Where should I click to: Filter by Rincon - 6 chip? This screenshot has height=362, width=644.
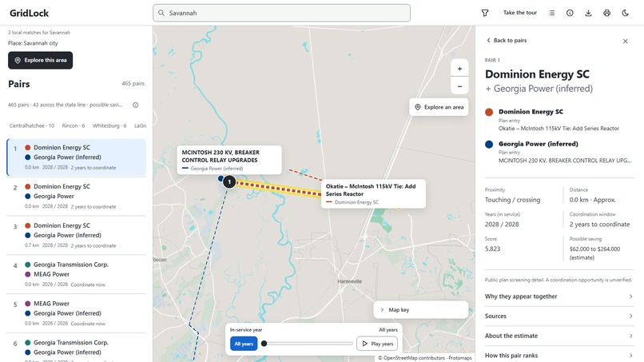click(73, 125)
